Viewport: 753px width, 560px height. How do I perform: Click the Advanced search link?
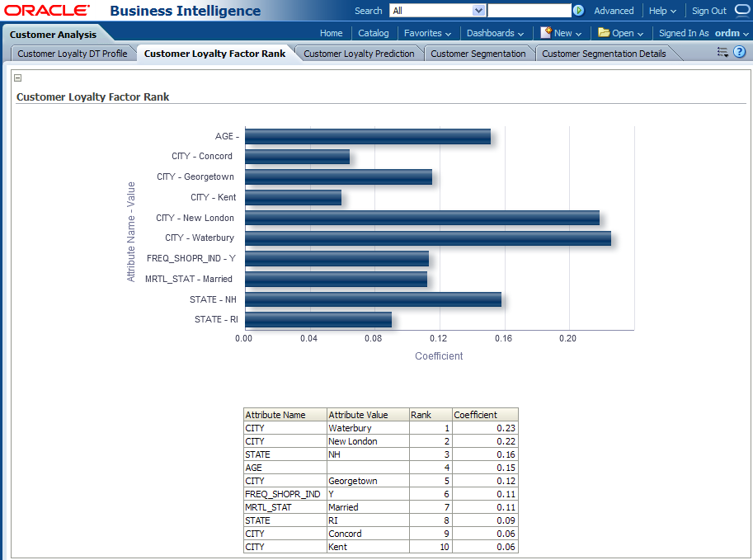click(x=614, y=11)
